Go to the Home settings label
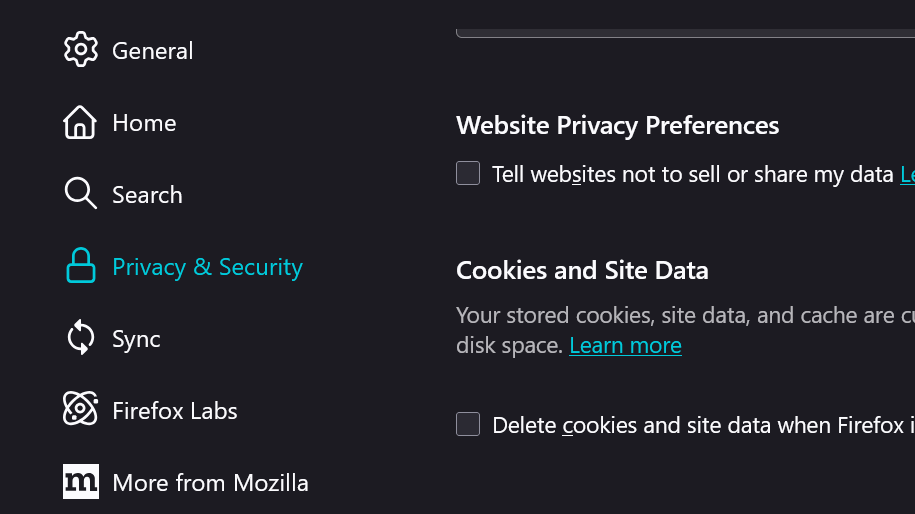Viewport: 915px width, 514px height. click(x=144, y=123)
